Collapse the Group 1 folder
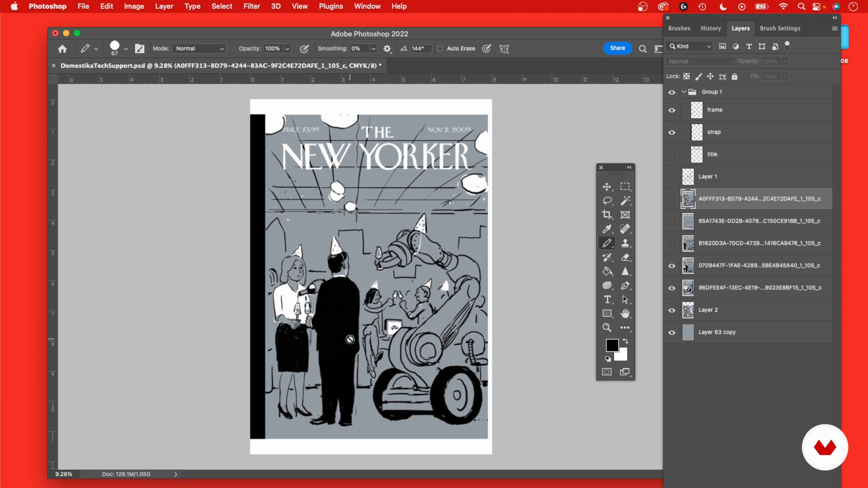Image resolution: width=868 pixels, height=488 pixels. (684, 91)
